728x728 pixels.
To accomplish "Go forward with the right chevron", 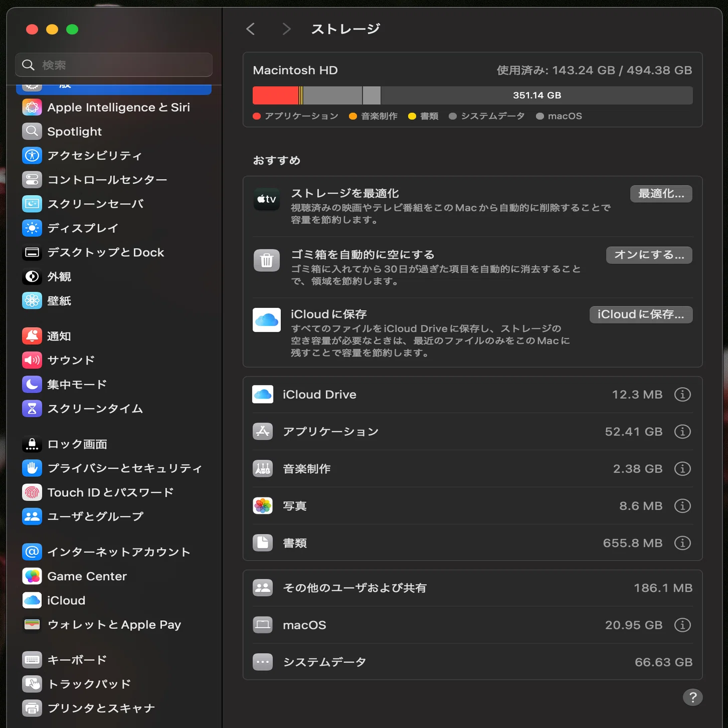I will [x=286, y=29].
